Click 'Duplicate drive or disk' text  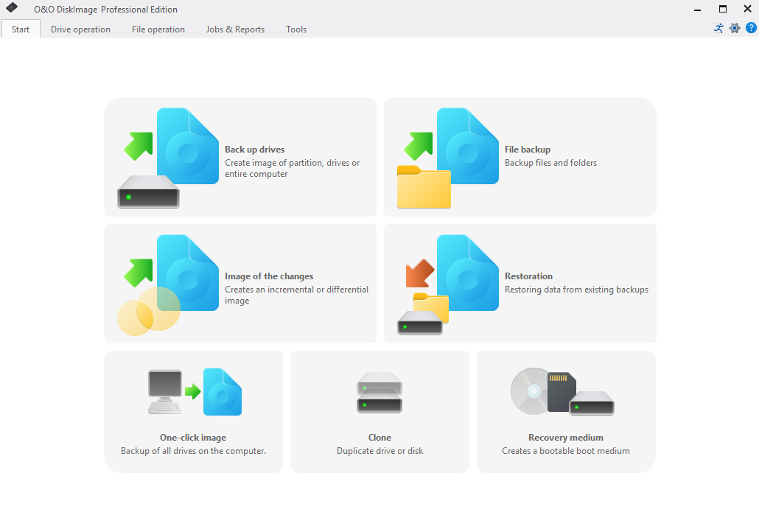coord(380,451)
